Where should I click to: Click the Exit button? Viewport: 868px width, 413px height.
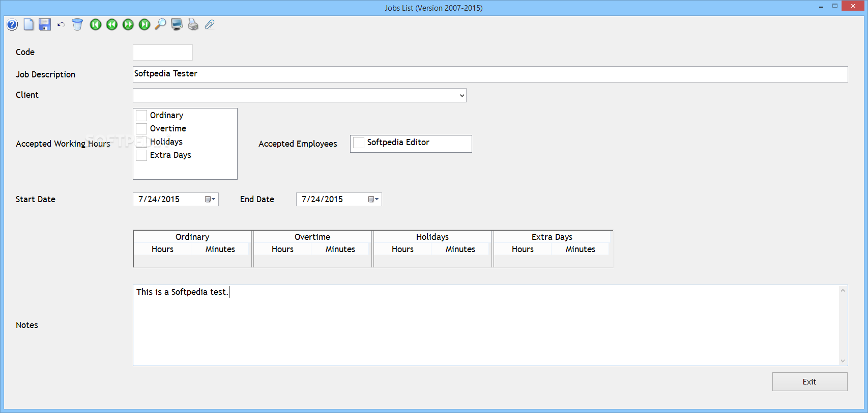(x=809, y=381)
